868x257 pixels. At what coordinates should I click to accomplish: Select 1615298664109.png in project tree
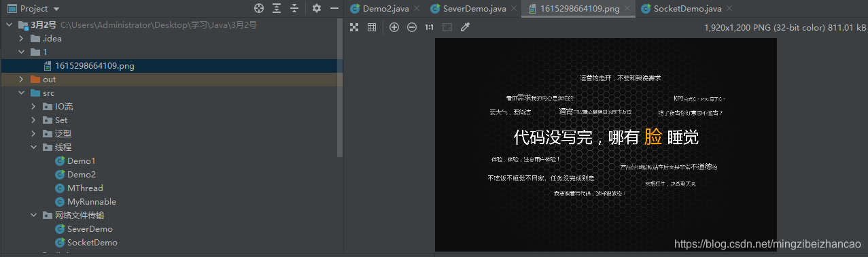click(171, 66)
